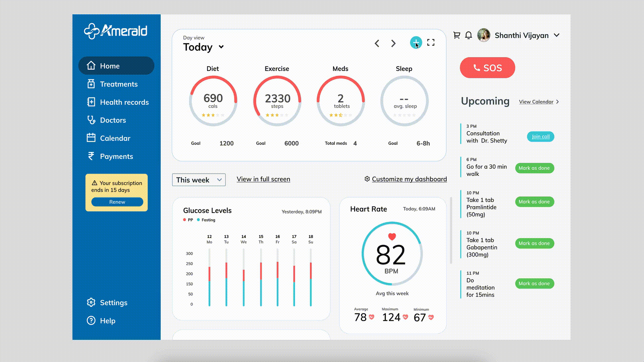Image resolution: width=644 pixels, height=362 pixels.
Task: Click the Diet star rating
Action: 213,115
